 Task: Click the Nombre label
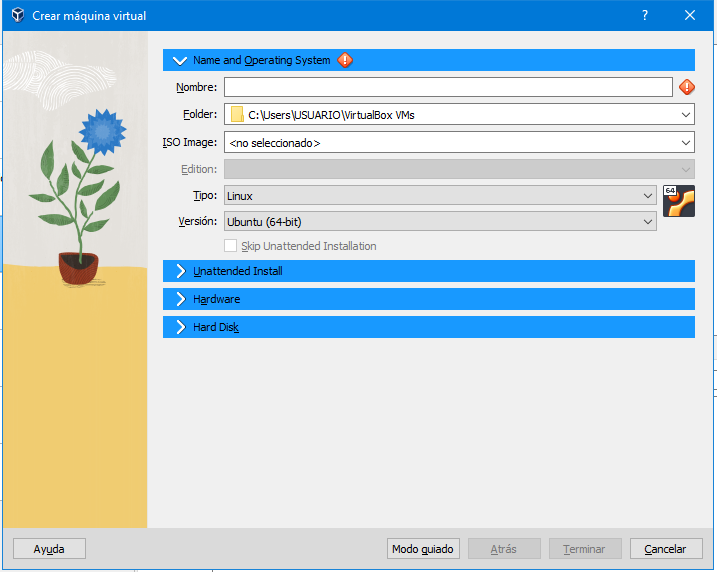[197, 87]
